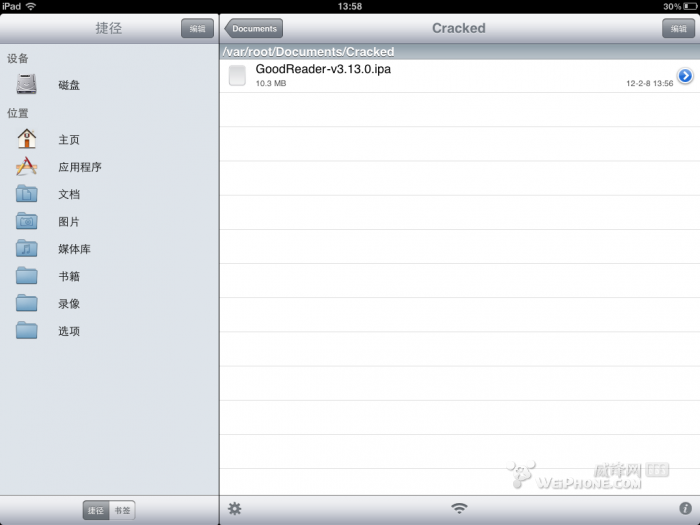700x525 pixels.
Task: Switch to the 捷径 shortcuts tab
Action: point(96,510)
